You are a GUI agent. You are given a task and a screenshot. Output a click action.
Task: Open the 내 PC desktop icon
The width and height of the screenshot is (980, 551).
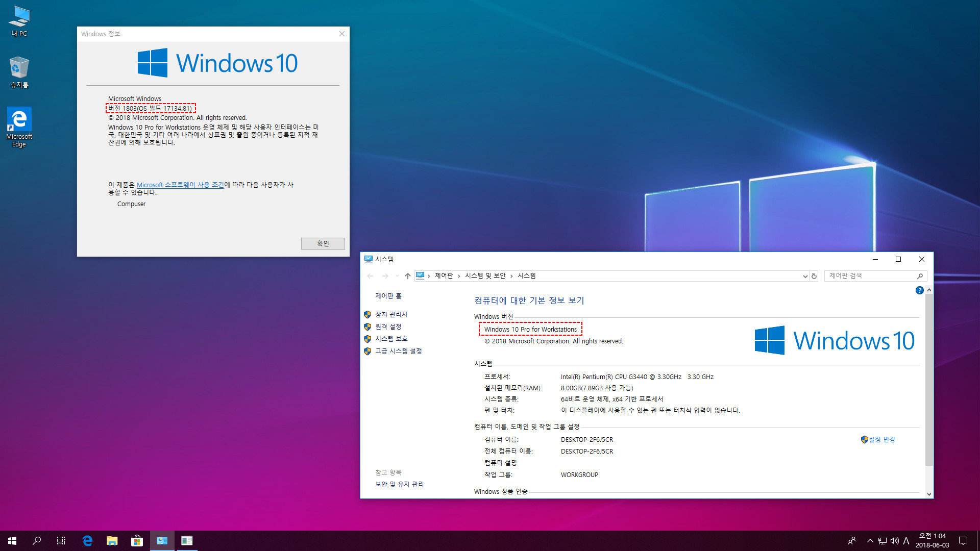(19, 21)
